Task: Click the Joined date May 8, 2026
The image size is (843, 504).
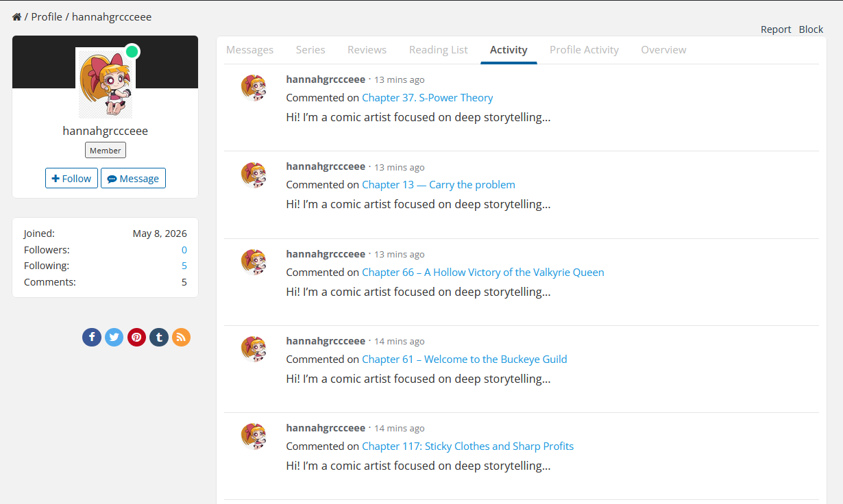Action: (x=160, y=234)
